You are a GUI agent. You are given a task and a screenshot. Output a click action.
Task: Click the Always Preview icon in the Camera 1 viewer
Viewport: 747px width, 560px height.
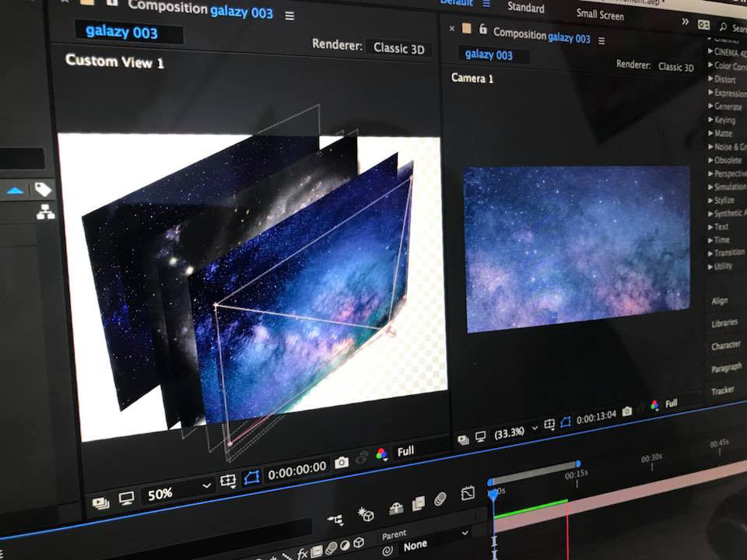[x=463, y=439]
